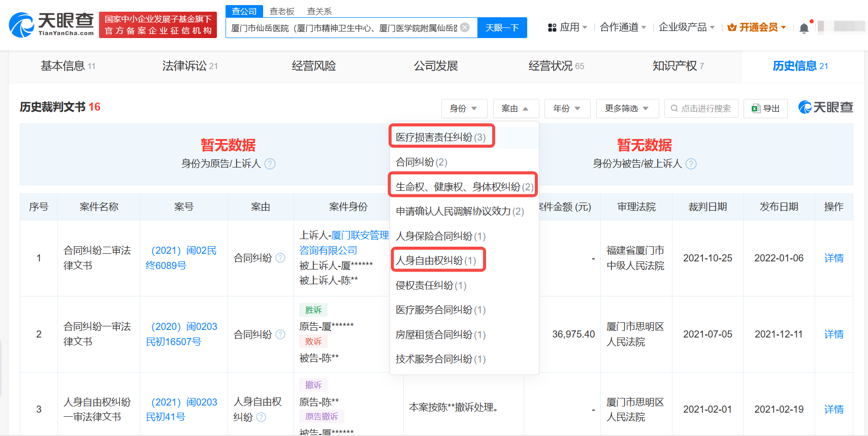
Task: Click the 点击进行搜索 search field
Action: coord(701,109)
